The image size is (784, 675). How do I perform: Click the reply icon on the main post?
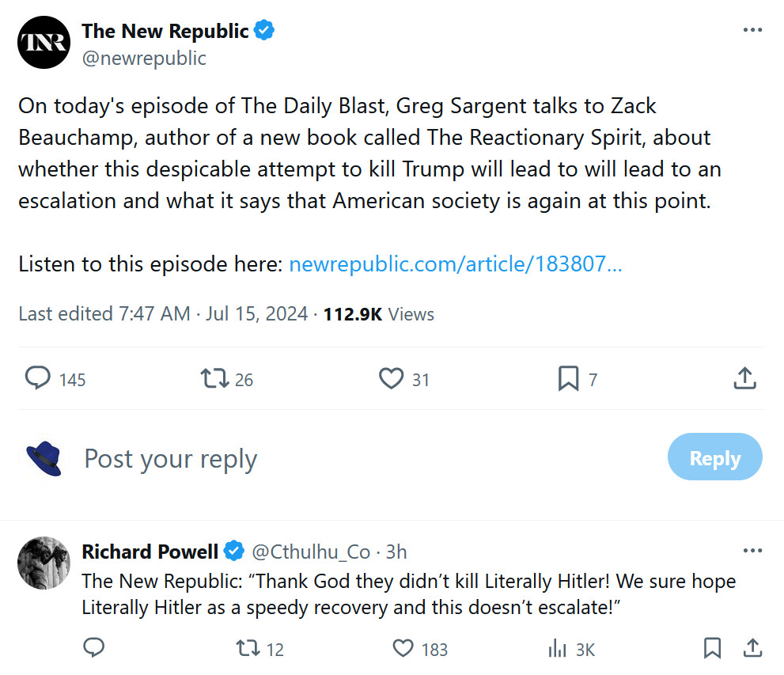pyautogui.click(x=38, y=379)
